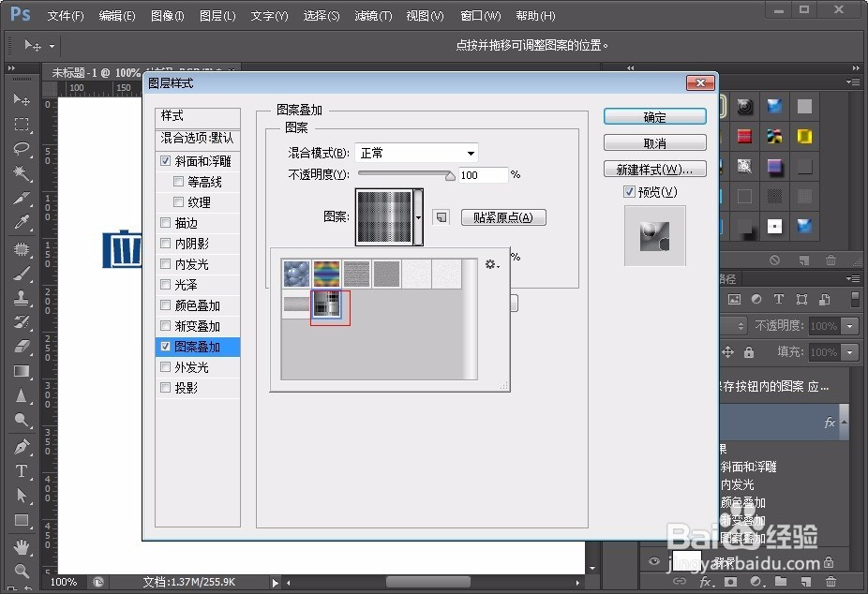Image resolution: width=868 pixels, height=594 pixels.
Task: Click add layer mask icon
Action: [x=731, y=581]
